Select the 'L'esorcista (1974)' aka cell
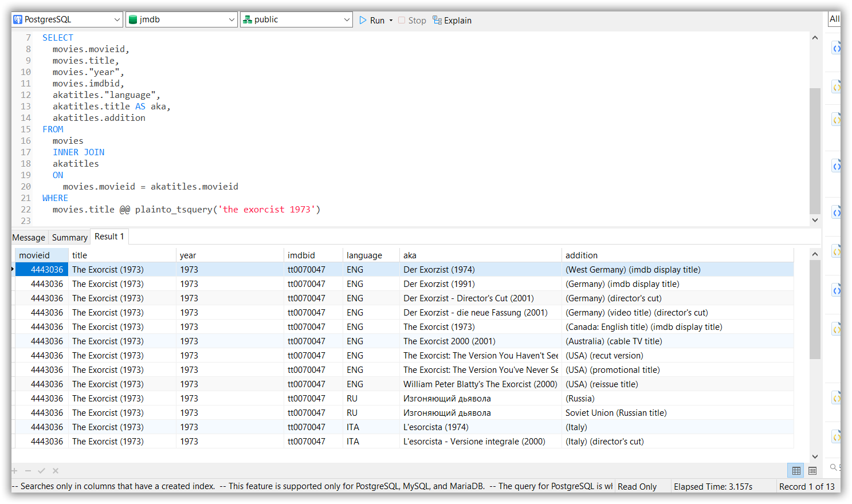The image size is (852, 504). coord(480,427)
